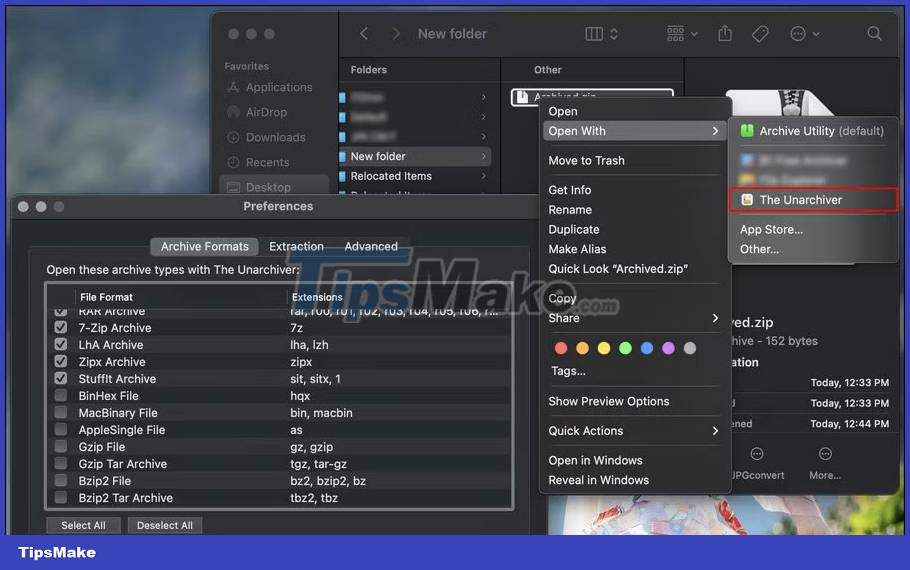Open the Share submenu arrow

[x=715, y=318]
